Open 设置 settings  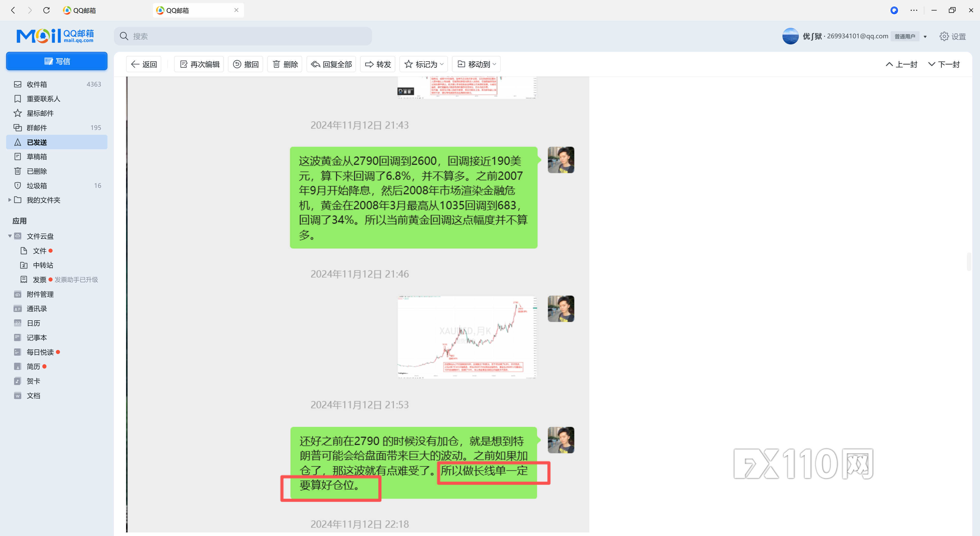[x=953, y=36]
